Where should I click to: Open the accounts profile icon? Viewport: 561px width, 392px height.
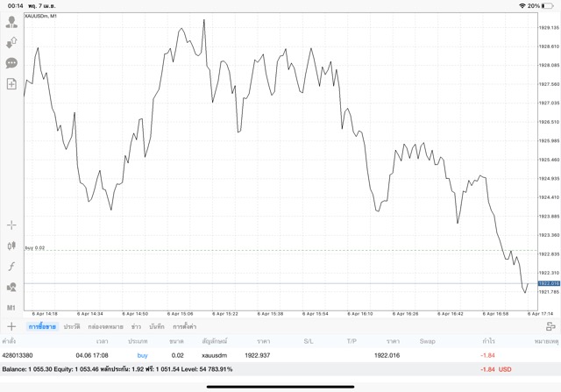(x=11, y=22)
